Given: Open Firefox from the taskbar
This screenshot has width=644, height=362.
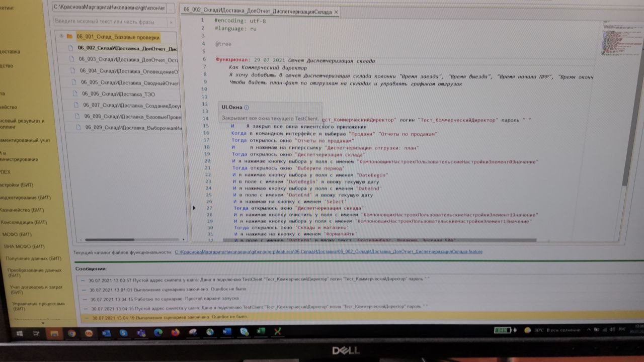Looking at the screenshot, I should [175, 332].
